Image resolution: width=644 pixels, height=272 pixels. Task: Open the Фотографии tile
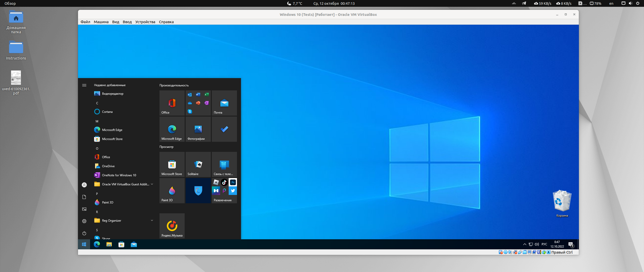click(198, 129)
